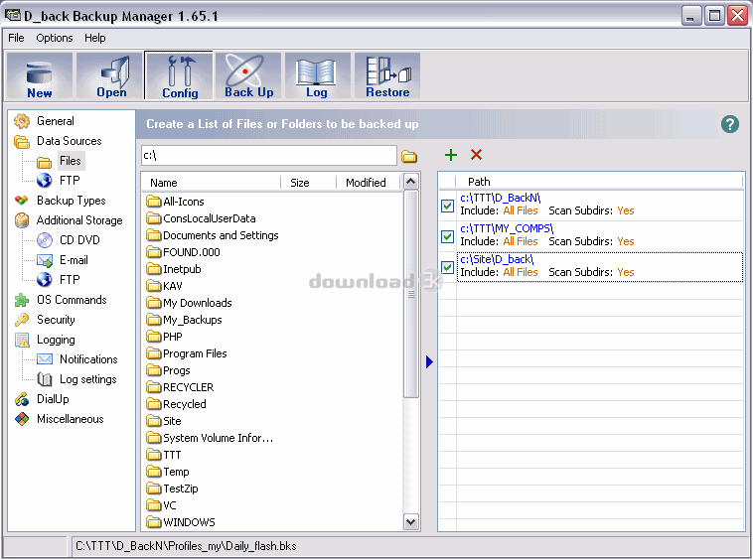The image size is (753, 560).
Task: Click the c:\ path input field
Action: [268, 156]
